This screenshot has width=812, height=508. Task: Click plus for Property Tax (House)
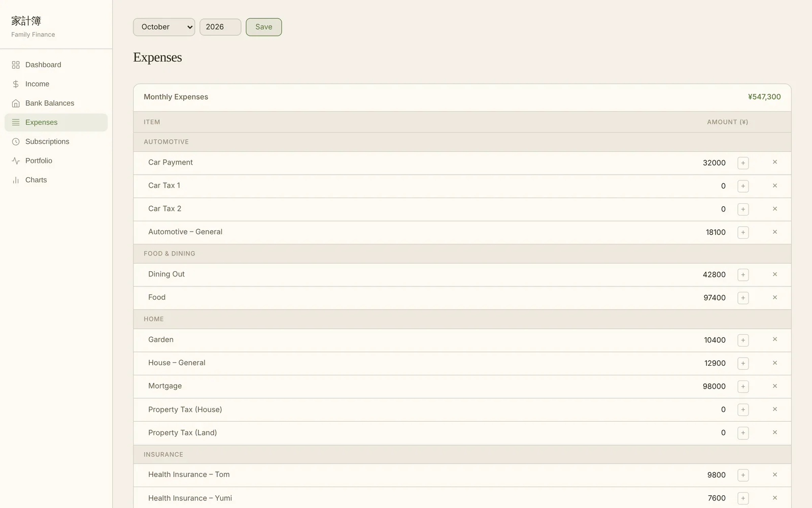[x=743, y=410]
